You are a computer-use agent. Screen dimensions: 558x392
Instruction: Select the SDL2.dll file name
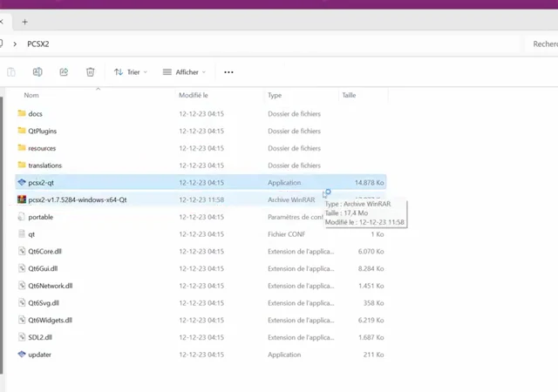coord(40,337)
